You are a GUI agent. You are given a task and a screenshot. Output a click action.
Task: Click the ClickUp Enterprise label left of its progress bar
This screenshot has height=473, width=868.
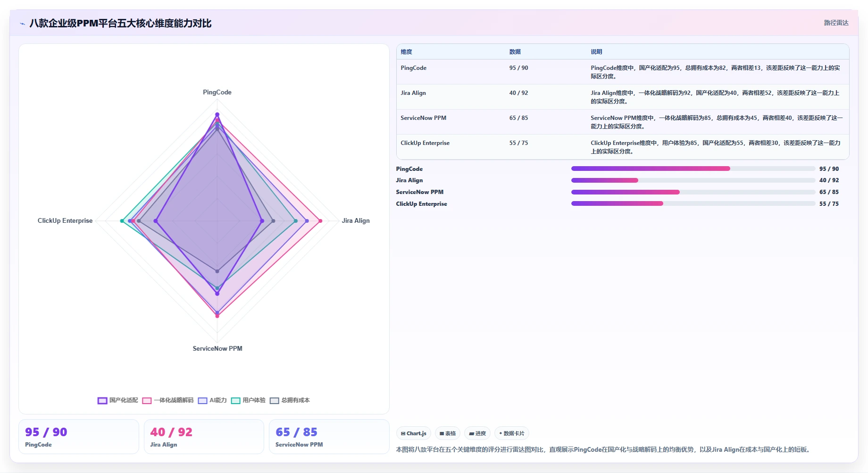(x=421, y=204)
